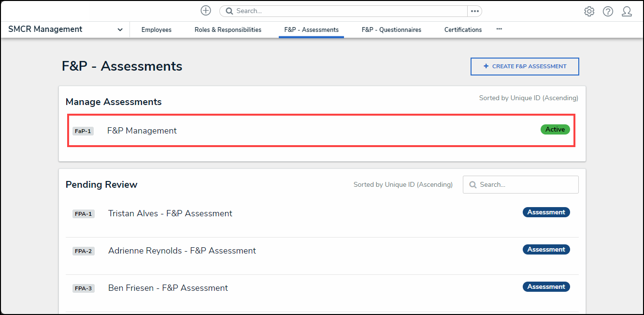Open search options via the ellipsis beside the search bar
Viewport: 644px width, 315px height.
click(x=474, y=11)
